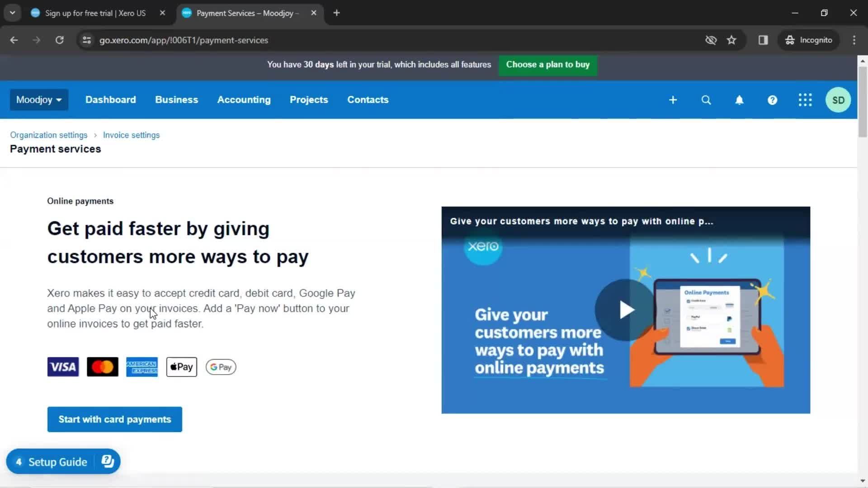Switch to Sign up for free trial tab

96,13
